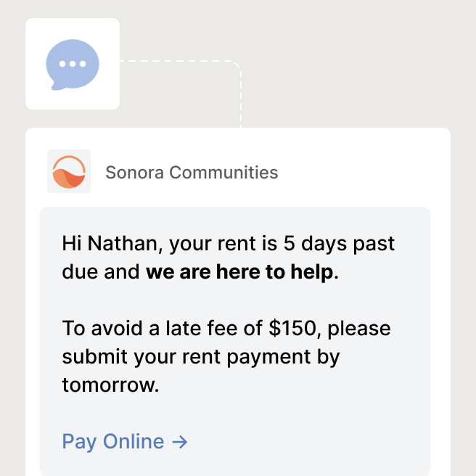Click the Sonora Communities sender name
476x476 pixels.
pyautogui.click(x=192, y=173)
